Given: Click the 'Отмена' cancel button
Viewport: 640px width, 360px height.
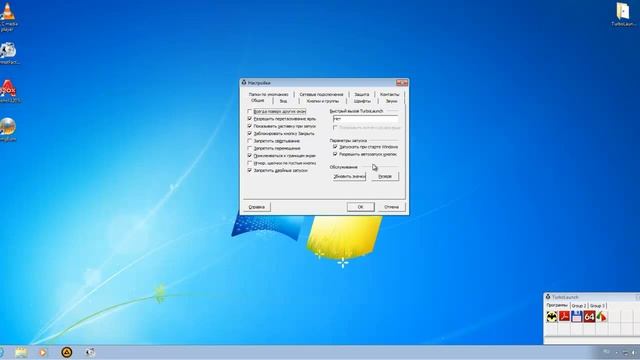Looking at the screenshot, I should pos(391,207).
